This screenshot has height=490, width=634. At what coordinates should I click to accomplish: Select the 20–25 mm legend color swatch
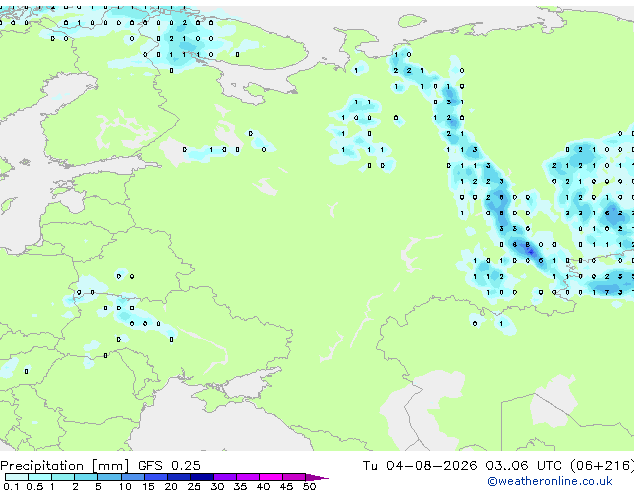pyautogui.click(x=179, y=477)
